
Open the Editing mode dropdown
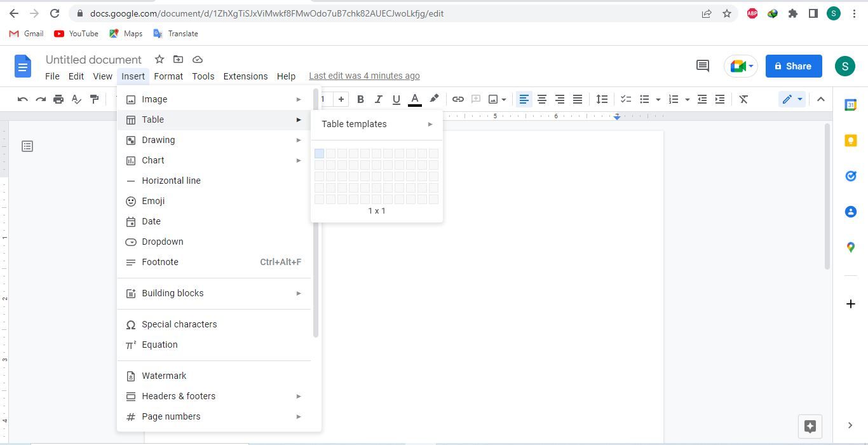792,99
